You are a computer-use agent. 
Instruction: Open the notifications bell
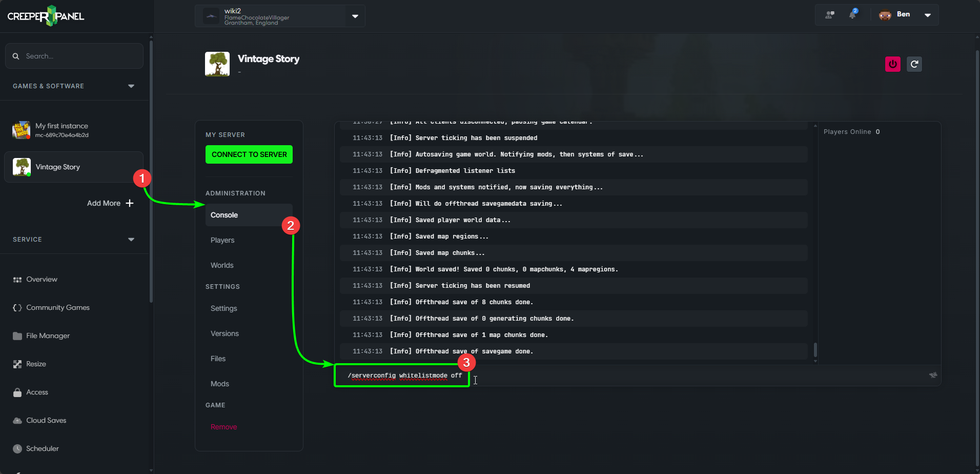[853, 14]
